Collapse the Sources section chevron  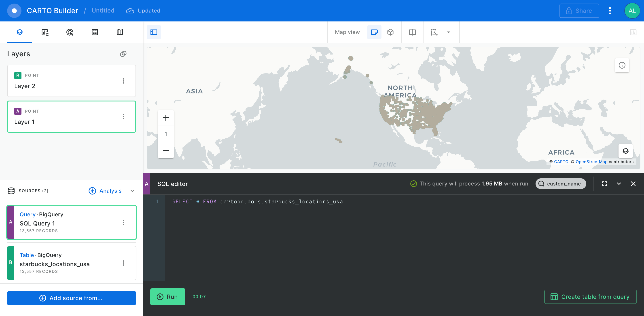[x=133, y=191]
